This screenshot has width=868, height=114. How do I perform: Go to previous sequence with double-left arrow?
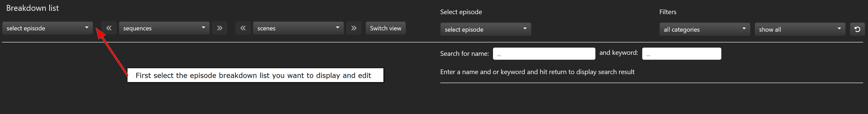tap(109, 28)
